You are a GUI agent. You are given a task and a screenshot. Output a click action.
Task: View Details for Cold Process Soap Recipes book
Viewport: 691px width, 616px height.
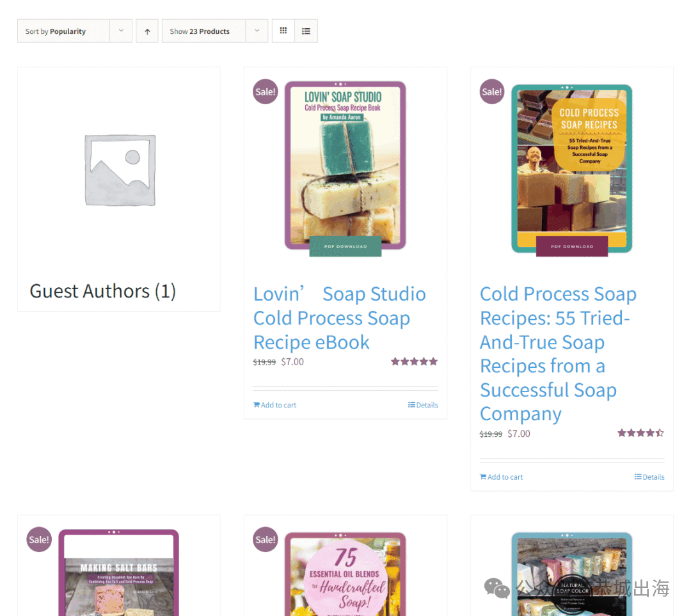point(649,477)
